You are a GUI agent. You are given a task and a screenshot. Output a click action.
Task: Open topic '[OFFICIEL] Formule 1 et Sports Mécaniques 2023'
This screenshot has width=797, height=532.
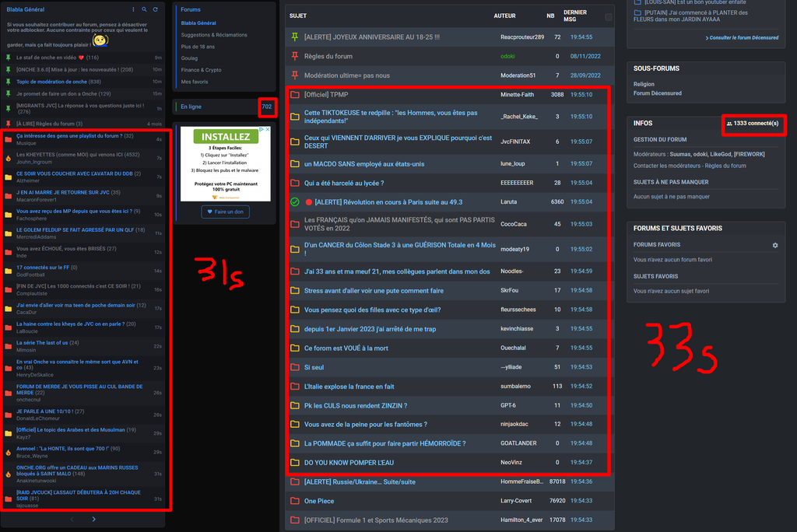[376, 520]
